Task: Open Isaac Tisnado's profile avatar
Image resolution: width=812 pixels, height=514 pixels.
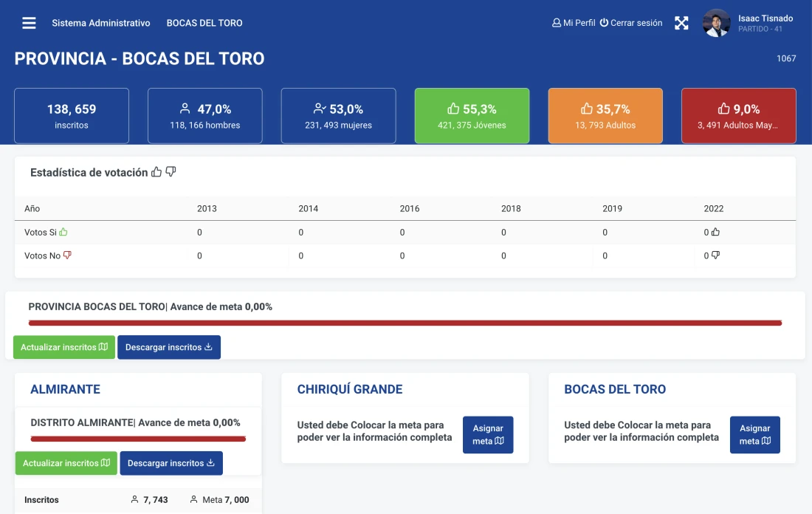Action: click(716, 23)
